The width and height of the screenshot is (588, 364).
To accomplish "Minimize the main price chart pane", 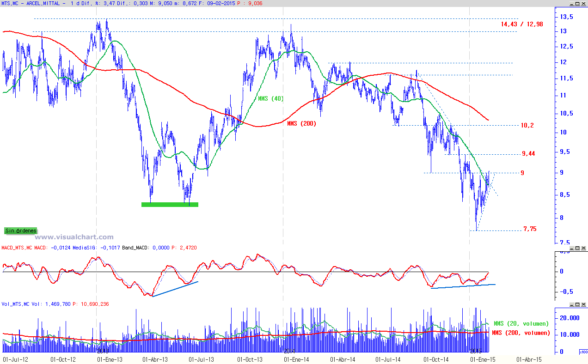I will pos(572,3).
